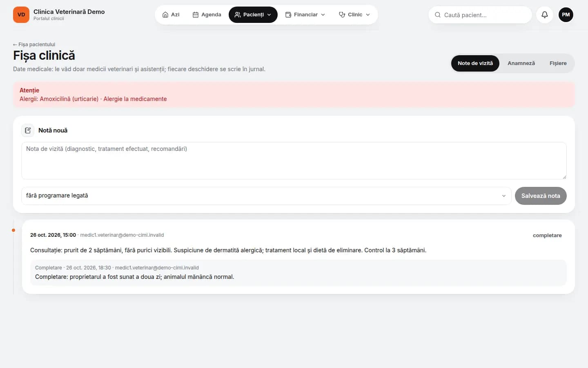
Task: Click the Clinica Veterinară Demo title
Action: pyautogui.click(x=69, y=12)
